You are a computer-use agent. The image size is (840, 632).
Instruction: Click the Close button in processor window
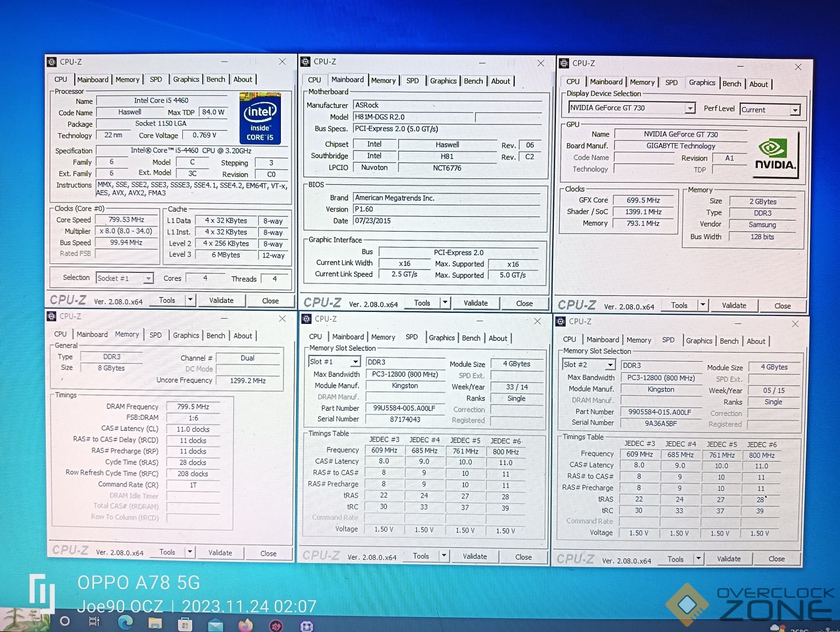point(270,301)
